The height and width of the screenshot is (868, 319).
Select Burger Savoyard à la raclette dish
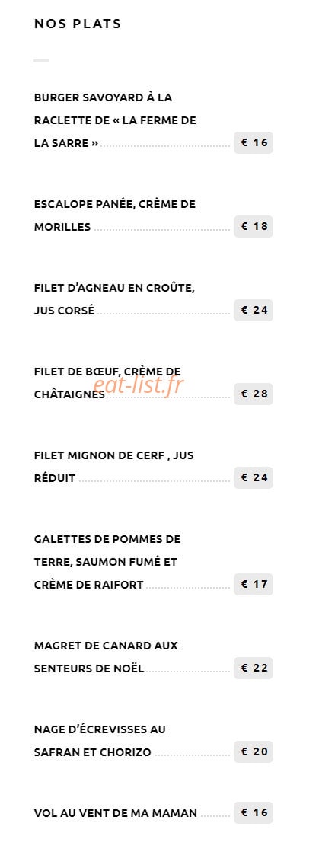pyautogui.click(x=115, y=120)
